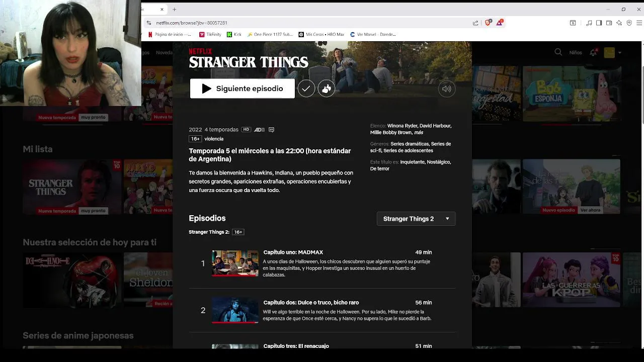The height and width of the screenshot is (362, 644).
Task: Open the Niños kids section
Action: (x=576, y=53)
